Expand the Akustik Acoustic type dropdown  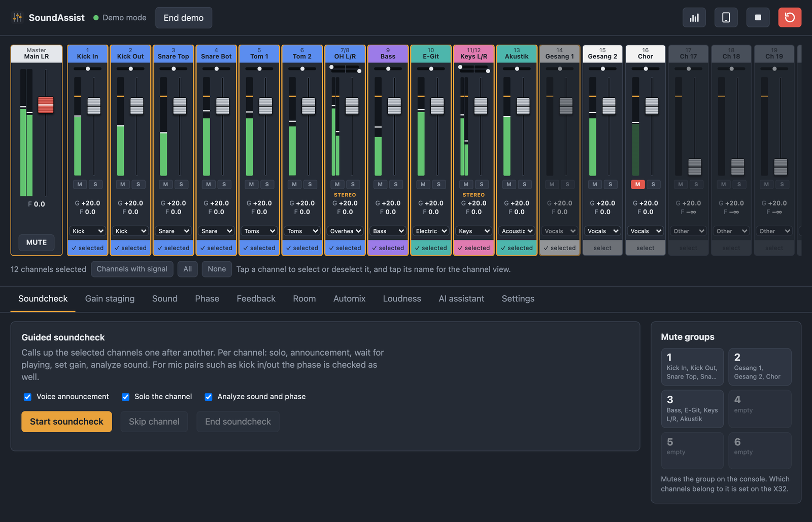[517, 231]
